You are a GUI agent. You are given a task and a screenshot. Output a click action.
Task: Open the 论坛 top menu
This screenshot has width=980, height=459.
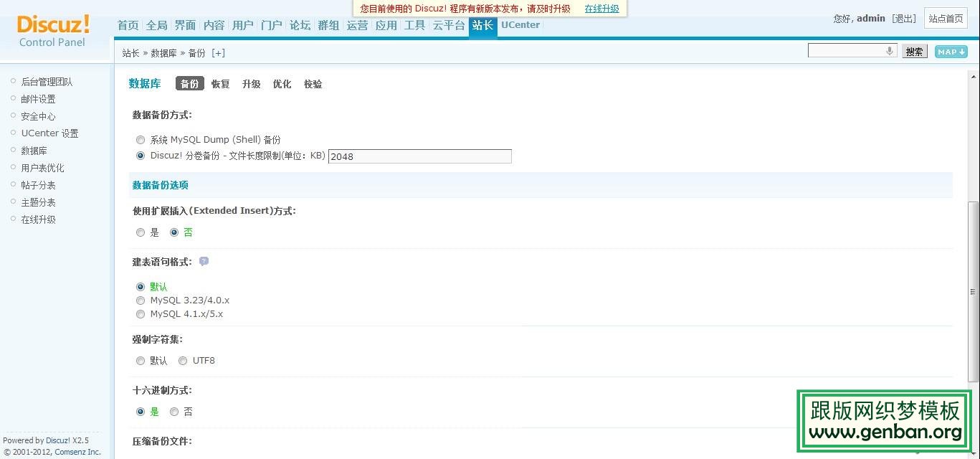(x=300, y=25)
